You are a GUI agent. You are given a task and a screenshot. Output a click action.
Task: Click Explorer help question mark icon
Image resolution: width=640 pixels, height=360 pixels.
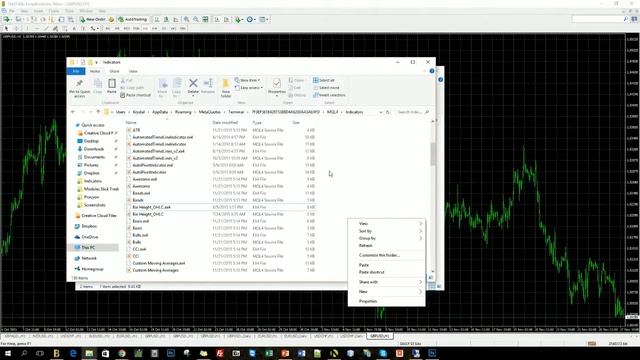pyautogui.click(x=431, y=71)
